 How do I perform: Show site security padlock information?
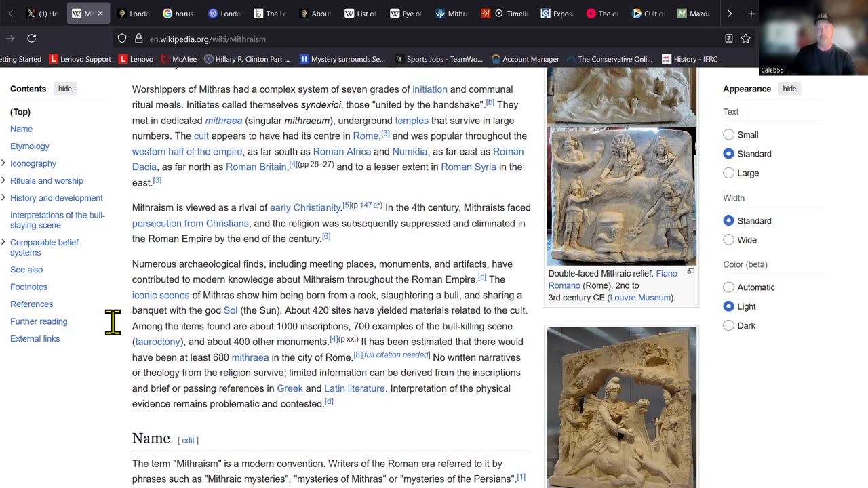[138, 39]
